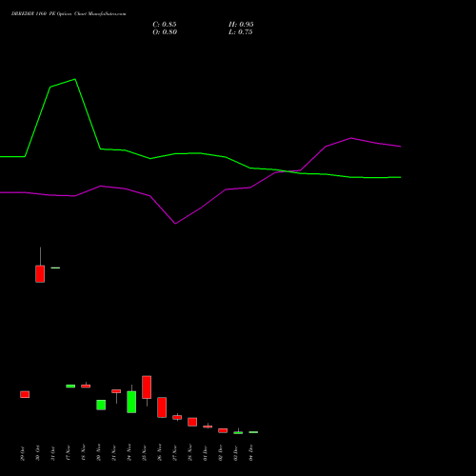
Task: Click the tall red candle above 25 Nov
Action: 147,387
